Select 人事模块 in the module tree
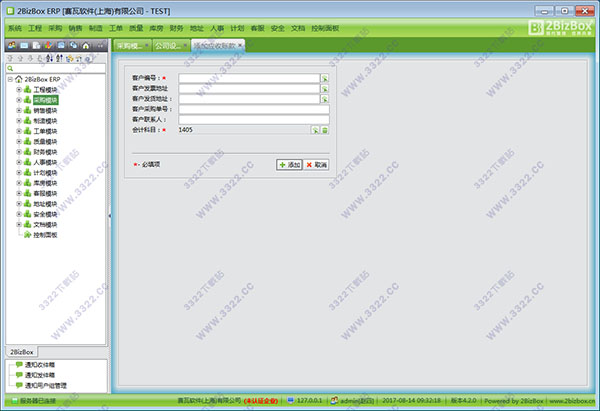Screen dimensions: 600x411 coord(45,162)
